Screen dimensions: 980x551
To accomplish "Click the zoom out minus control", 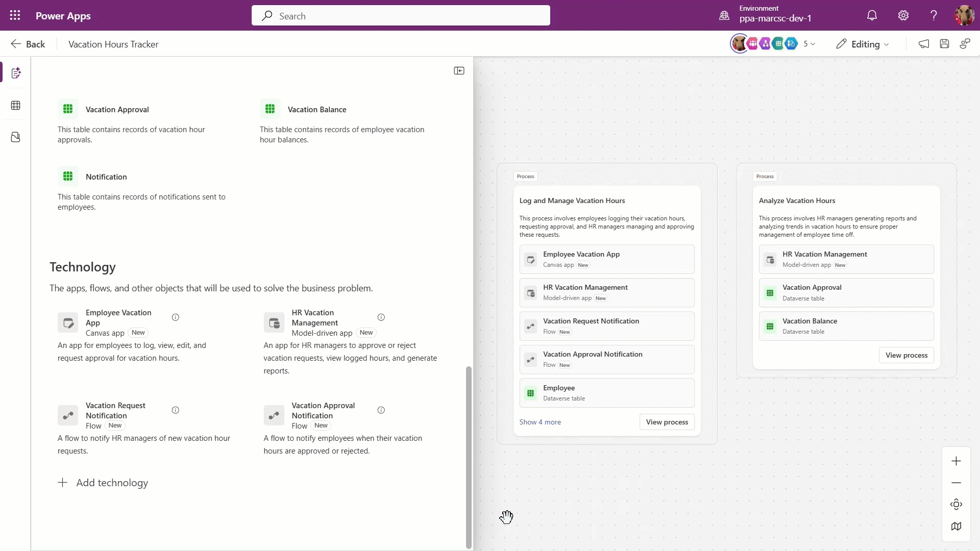I will 956,482.
